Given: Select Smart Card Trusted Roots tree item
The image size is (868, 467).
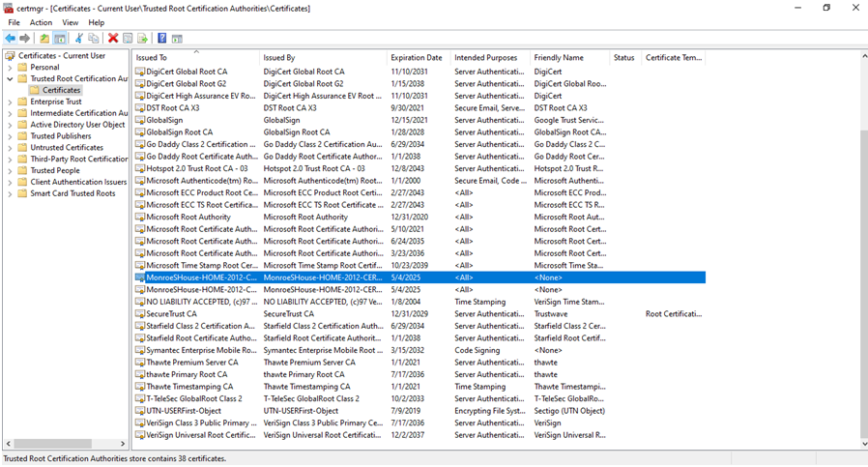Looking at the screenshot, I should [x=72, y=193].
